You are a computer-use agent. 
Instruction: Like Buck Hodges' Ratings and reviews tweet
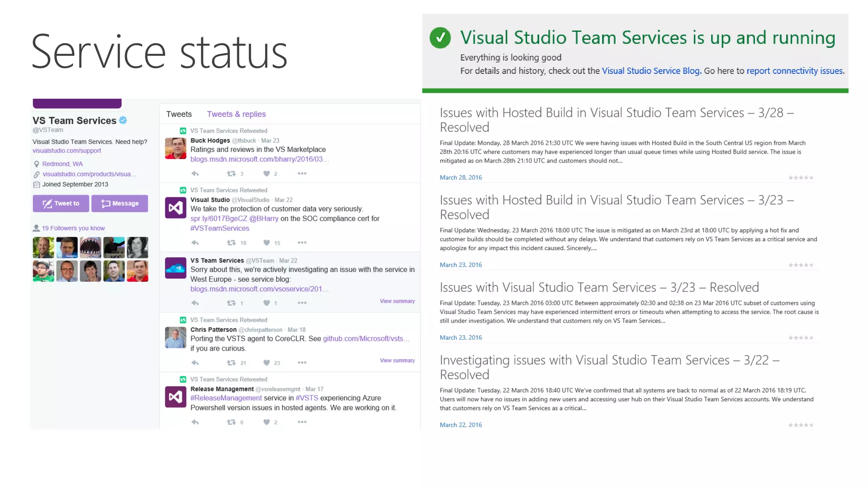click(x=267, y=174)
